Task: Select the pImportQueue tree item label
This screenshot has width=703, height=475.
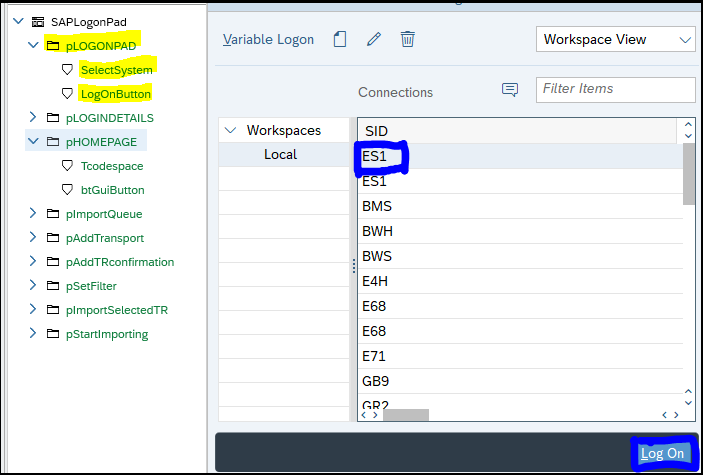Action: click(x=104, y=214)
